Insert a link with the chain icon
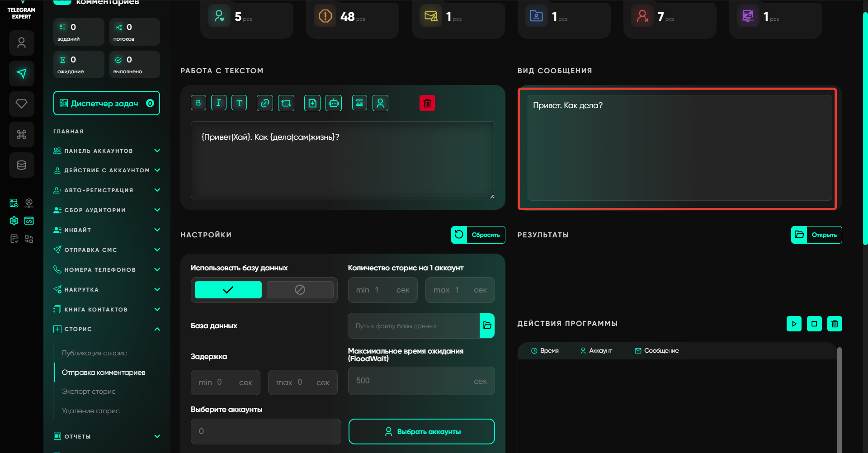This screenshot has height=453, width=868. point(265,103)
